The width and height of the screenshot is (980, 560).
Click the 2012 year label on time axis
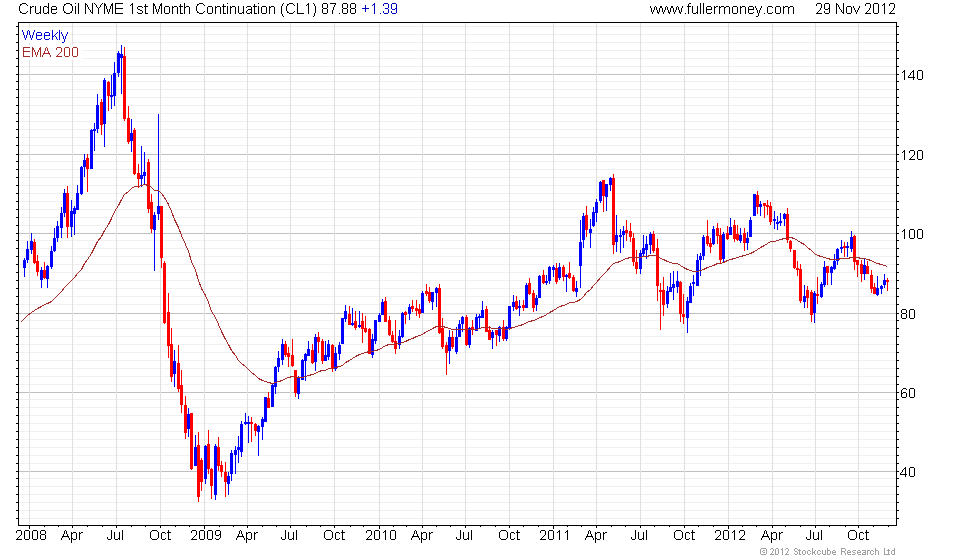(730, 536)
